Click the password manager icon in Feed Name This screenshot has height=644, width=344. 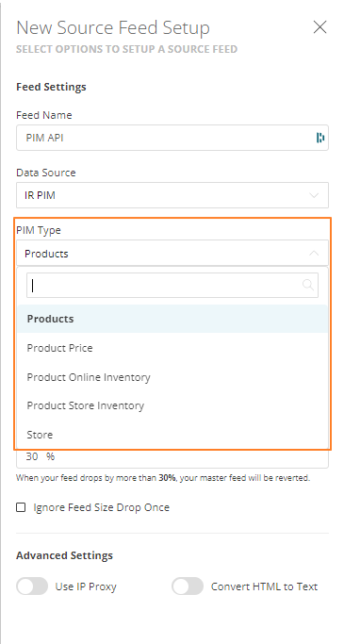click(x=319, y=138)
